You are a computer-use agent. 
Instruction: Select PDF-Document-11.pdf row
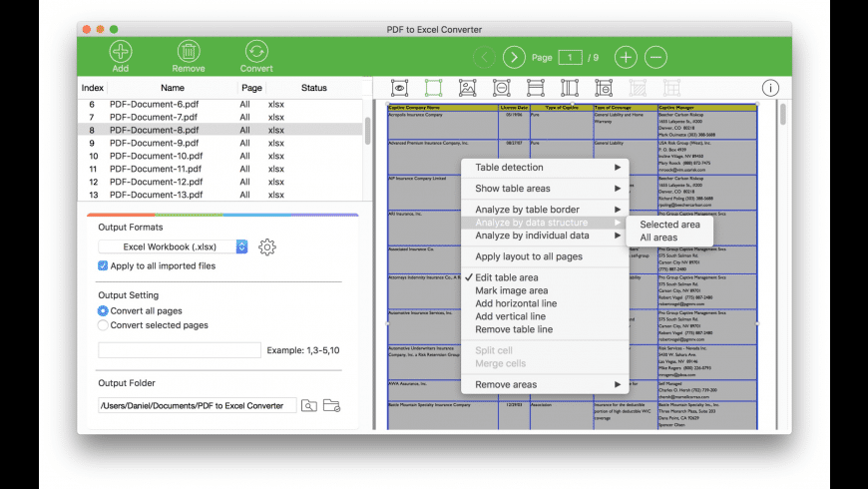(220, 169)
